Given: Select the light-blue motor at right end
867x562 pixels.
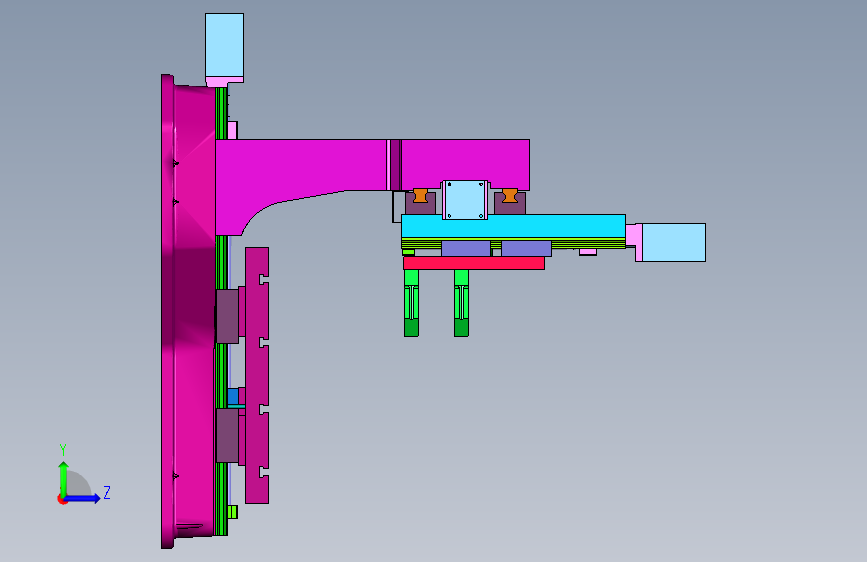Looking at the screenshot, I should 673,242.
